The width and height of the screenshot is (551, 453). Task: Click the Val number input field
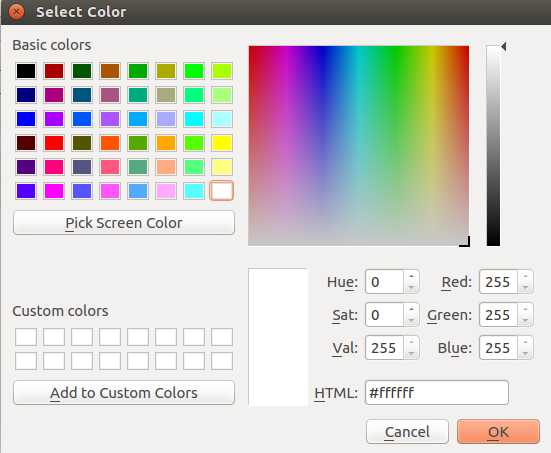pyautogui.click(x=385, y=348)
